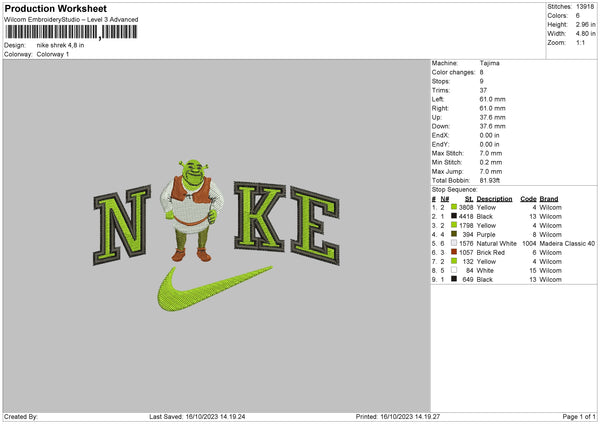The width and height of the screenshot is (600, 424).
Task: Select the 'Color changes:' label
Action: click(x=453, y=72)
